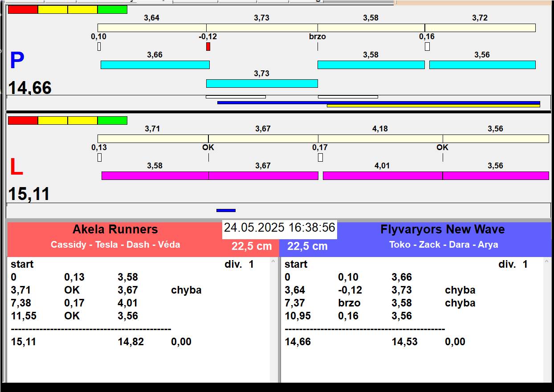Click the green start light in lane P
This screenshot has width=554, height=392.
tap(112, 10)
